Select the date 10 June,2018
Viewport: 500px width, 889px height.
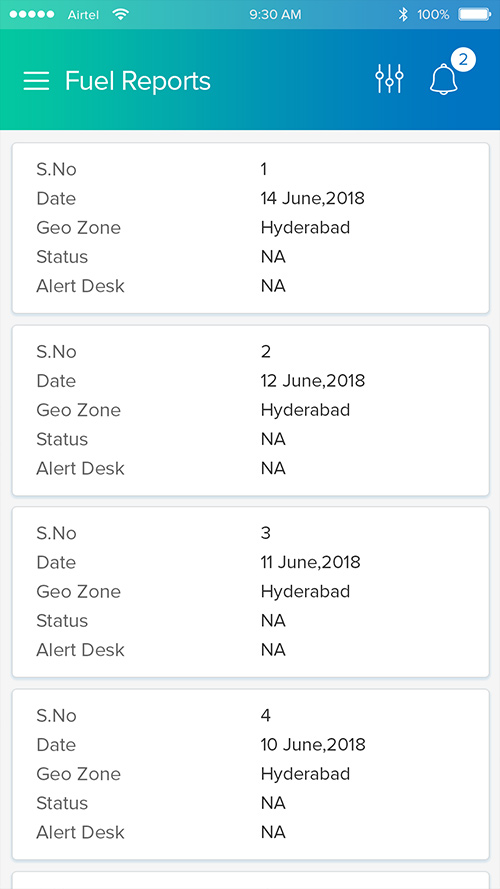click(x=313, y=745)
